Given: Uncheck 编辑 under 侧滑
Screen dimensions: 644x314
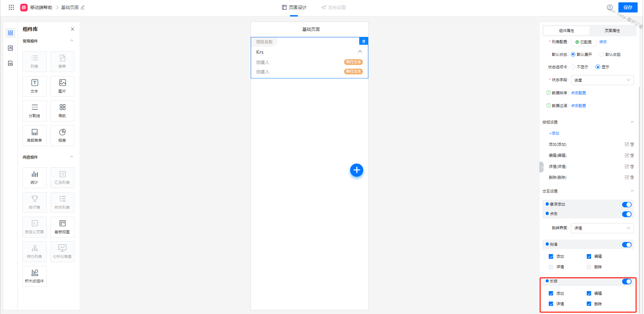Looking at the screenshot, I should [x=589, y=256].
